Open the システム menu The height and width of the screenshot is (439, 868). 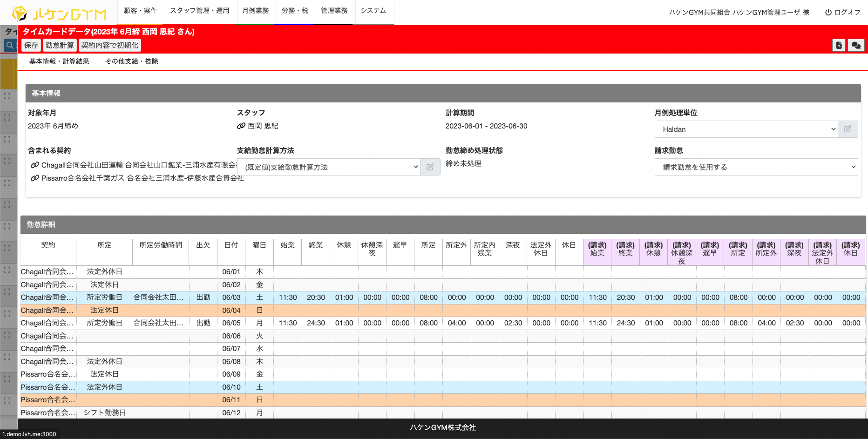pyautogui.click(x=373, y=11)
